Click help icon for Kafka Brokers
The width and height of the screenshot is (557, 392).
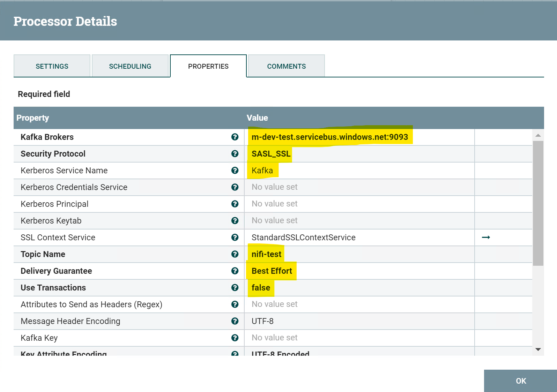pyautogui.click(x=235, y=137)
